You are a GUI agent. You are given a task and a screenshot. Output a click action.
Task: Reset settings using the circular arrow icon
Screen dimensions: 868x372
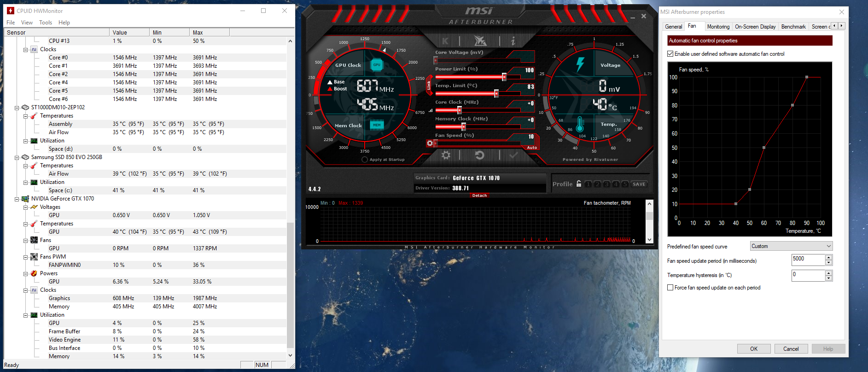tap(479, 155)
